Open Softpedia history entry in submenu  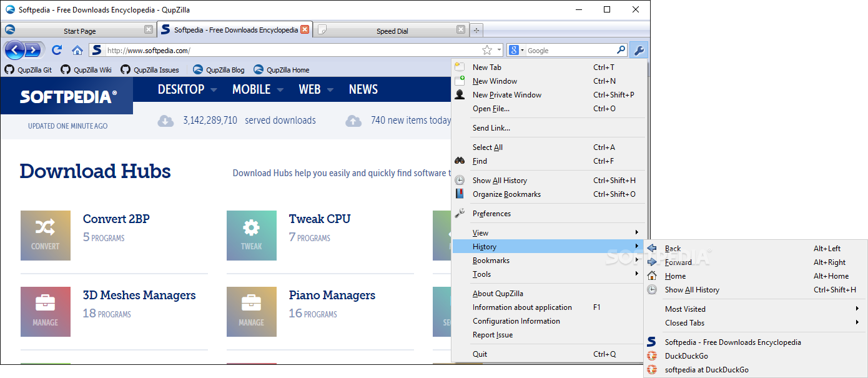755,342
